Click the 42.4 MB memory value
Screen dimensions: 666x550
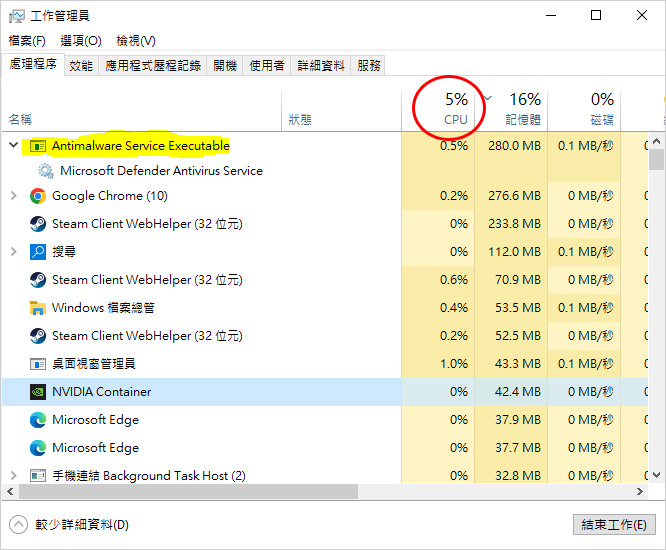(518, 392)
